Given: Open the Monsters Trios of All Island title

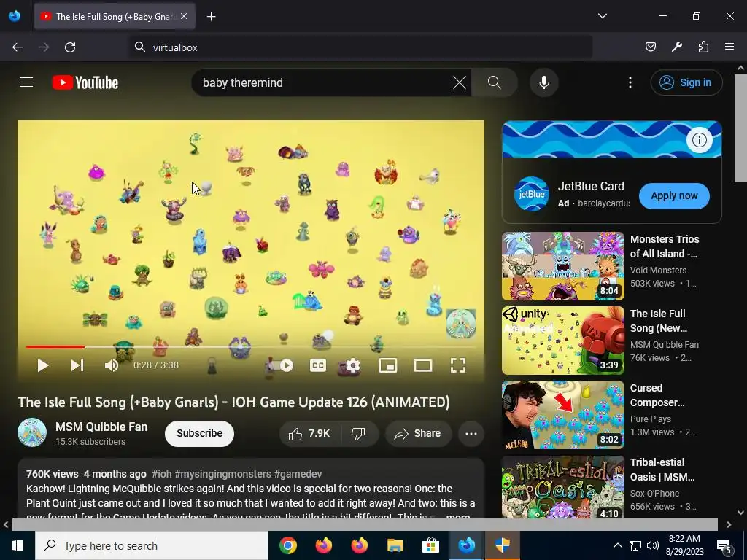Looking at the screenshot, I should [x=665, y=246].
